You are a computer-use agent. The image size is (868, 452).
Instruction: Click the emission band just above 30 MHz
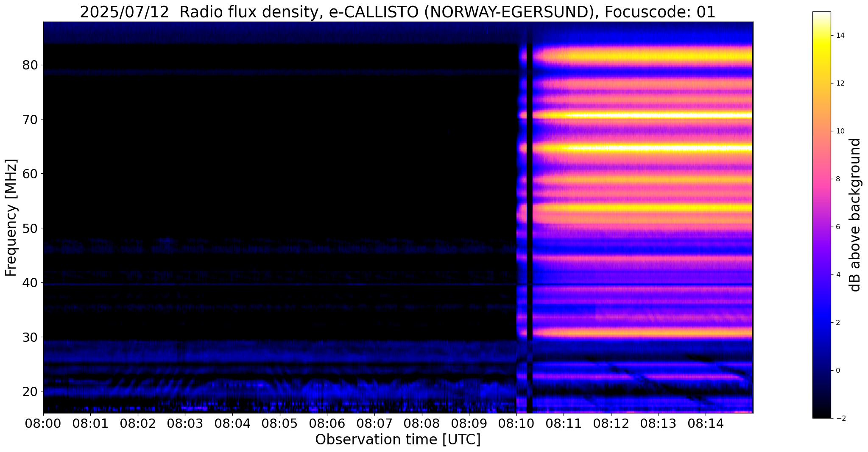(642, 332)
